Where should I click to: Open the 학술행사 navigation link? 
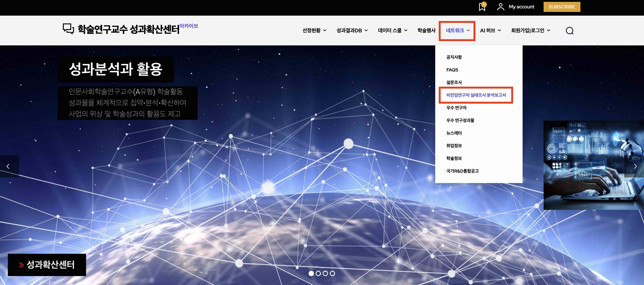click(x=426, y=31)
